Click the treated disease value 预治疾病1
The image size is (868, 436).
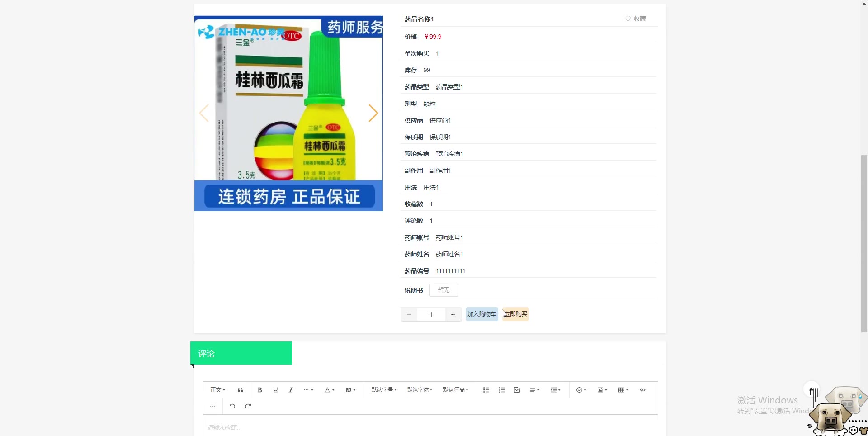(x=449, y=154)
